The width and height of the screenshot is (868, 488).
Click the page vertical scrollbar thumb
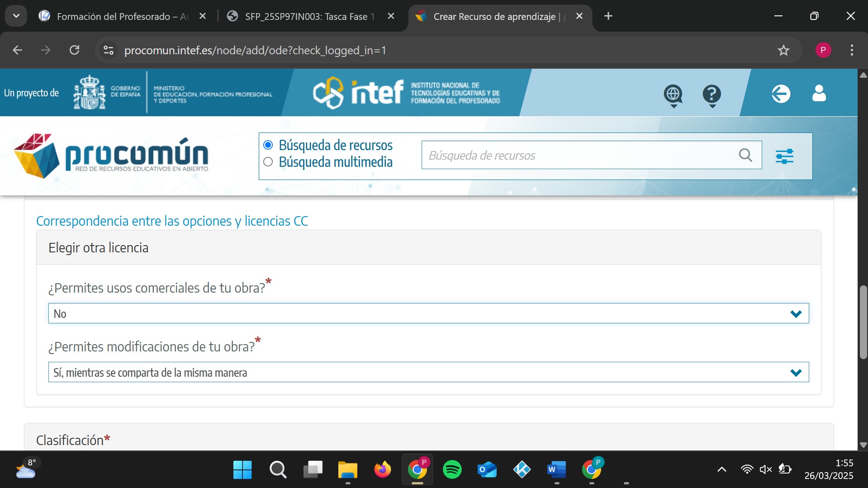coord(863,322)
